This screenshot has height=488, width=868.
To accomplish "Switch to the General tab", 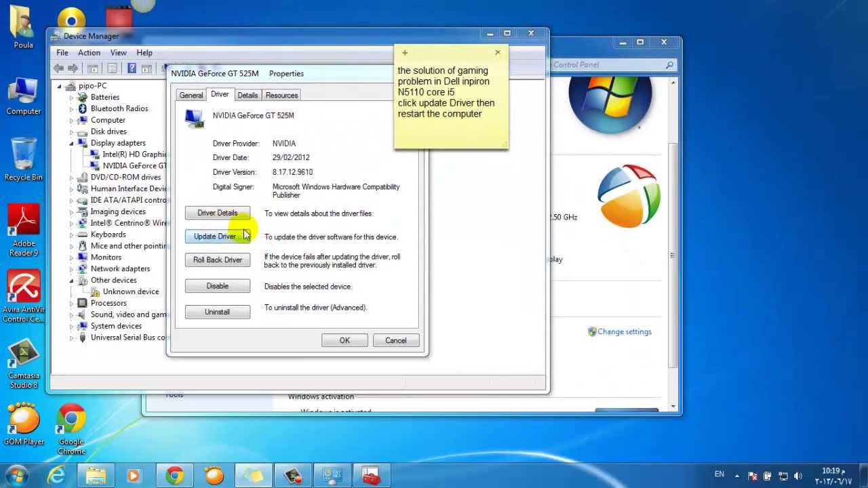I will [x=191, y=96].
